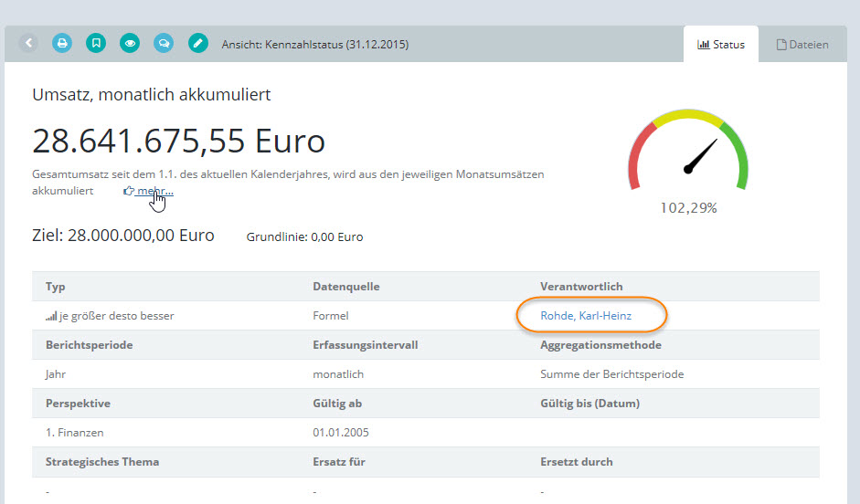
Task: Bookmark this KPI with the bookmark icon
Action: coord(96,43)
